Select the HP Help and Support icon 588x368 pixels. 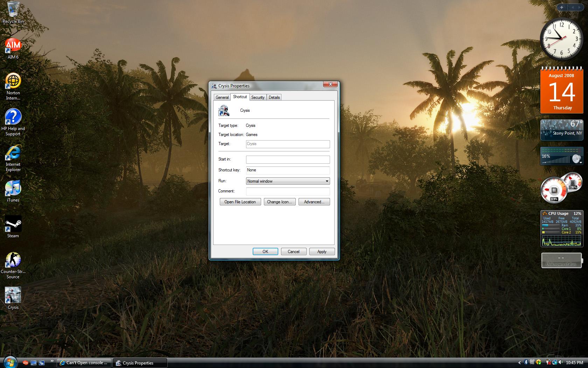(x=13, y=122)
